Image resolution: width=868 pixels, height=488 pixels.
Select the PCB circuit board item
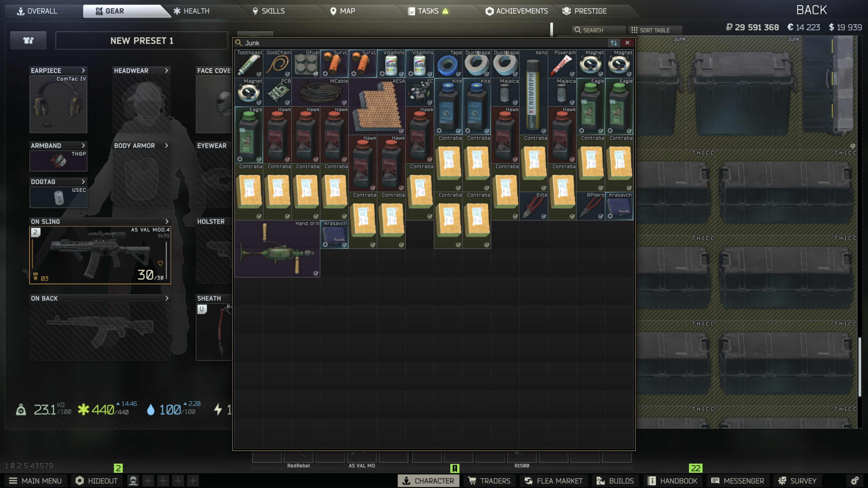pyautogui.click(x=277, y=93)
